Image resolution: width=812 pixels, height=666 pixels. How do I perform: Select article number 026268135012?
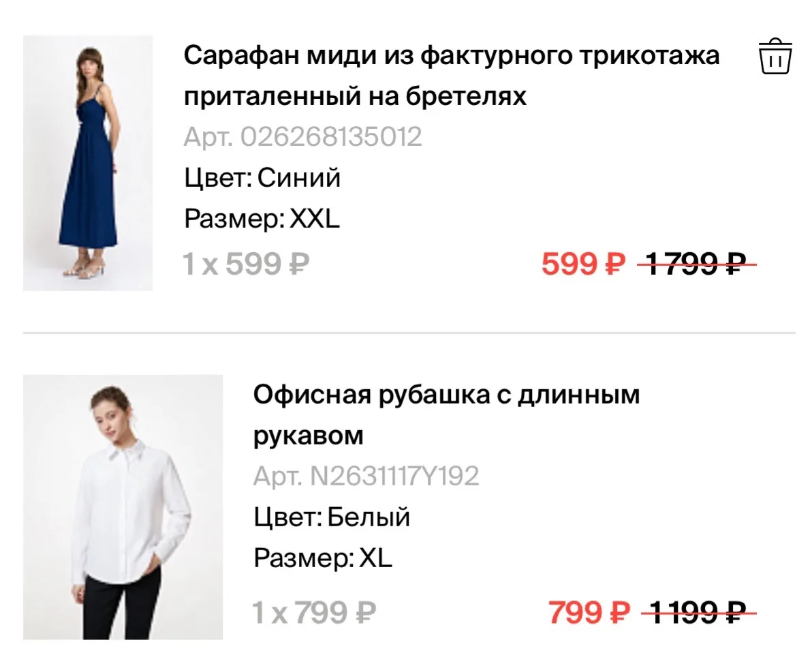[303, 137]
